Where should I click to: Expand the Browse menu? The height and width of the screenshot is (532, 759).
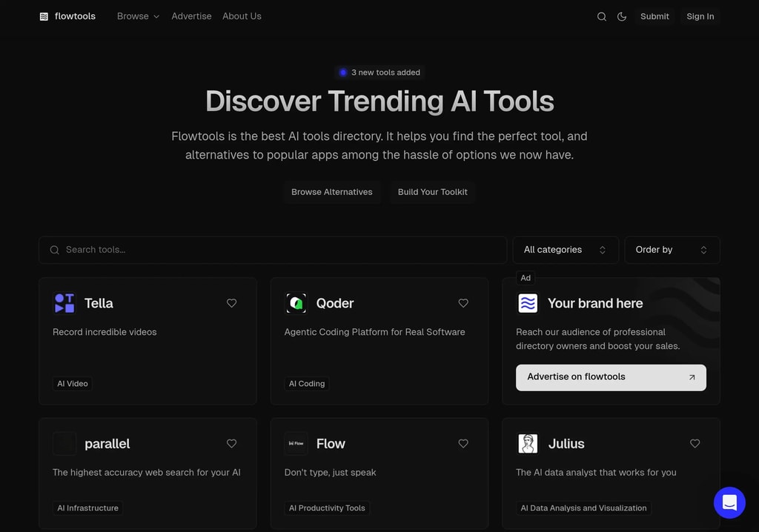(x=138, y=16)
